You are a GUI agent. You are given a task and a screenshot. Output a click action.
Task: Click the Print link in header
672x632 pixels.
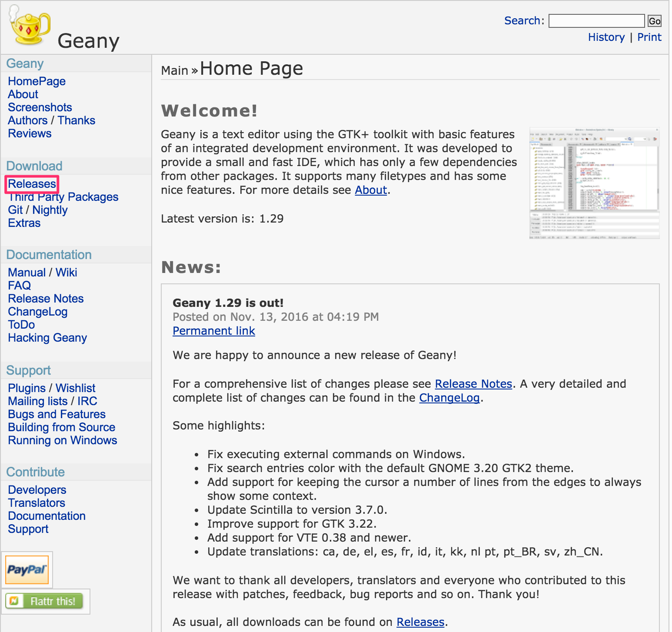click(x=649, y=37)
